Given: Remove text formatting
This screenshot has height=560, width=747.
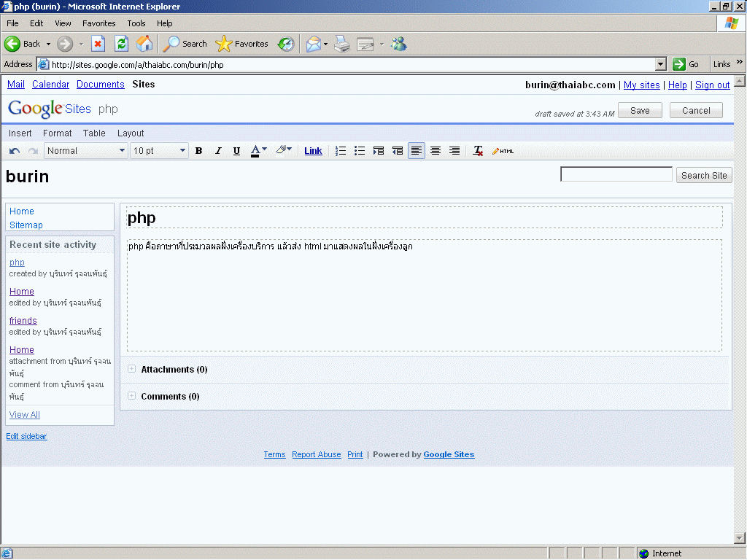Looking at the screenshot, I should [x=478, y=151].
